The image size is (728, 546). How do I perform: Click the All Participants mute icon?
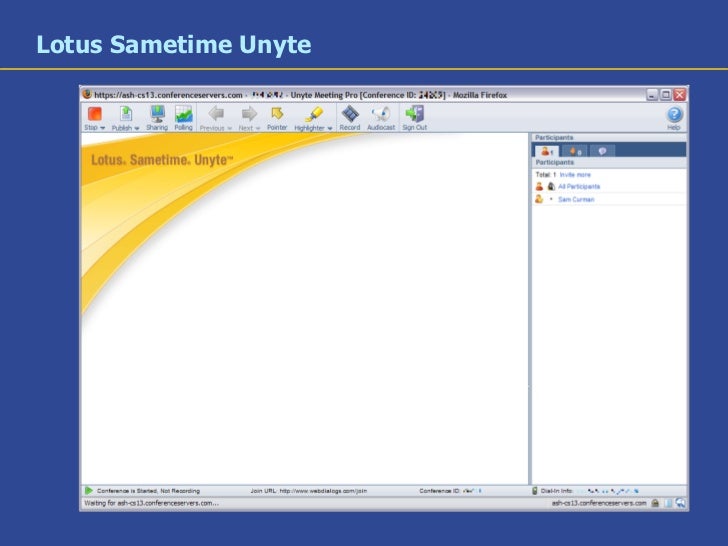point(551,186)
